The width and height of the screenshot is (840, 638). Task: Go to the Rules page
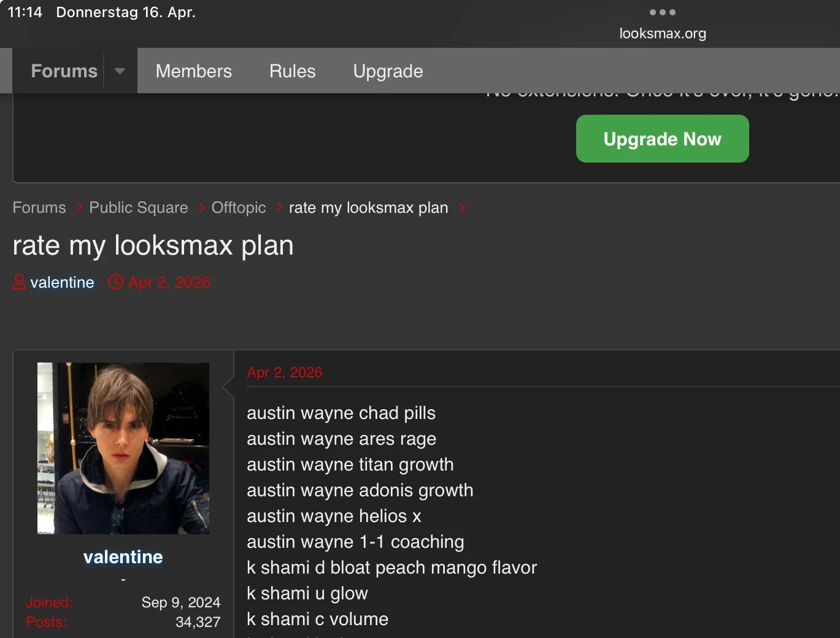292,71
